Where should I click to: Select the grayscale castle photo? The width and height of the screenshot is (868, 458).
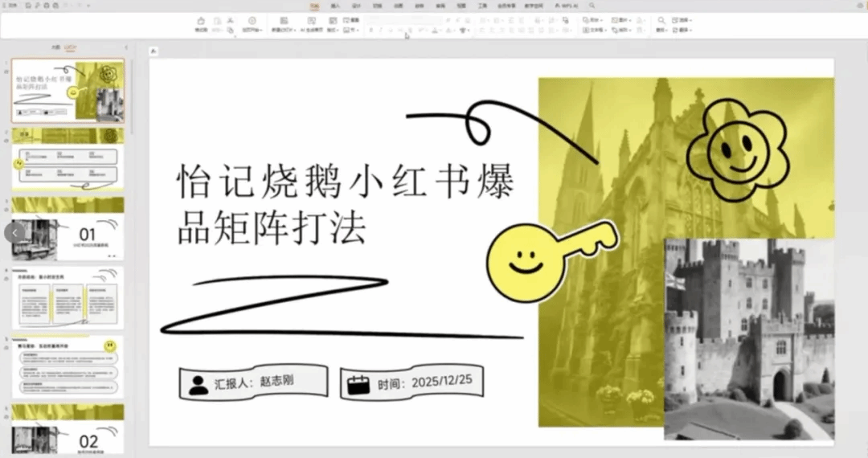(749, 339)
